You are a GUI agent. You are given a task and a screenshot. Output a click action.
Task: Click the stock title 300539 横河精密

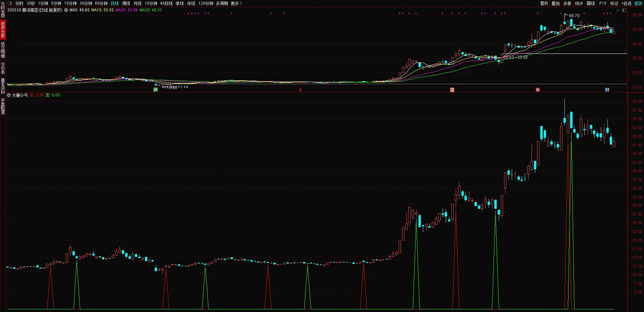[35, 10]
